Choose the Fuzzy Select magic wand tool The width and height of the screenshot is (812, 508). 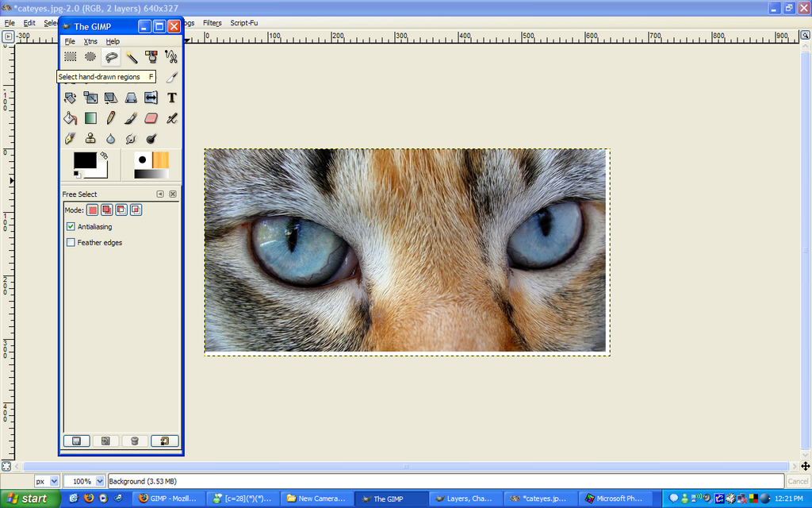(132, 56)
